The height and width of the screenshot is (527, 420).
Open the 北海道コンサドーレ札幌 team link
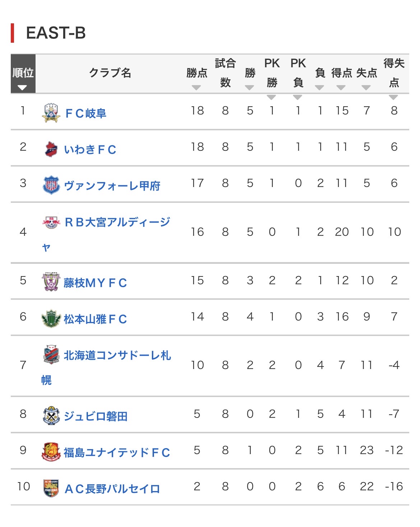117,355
